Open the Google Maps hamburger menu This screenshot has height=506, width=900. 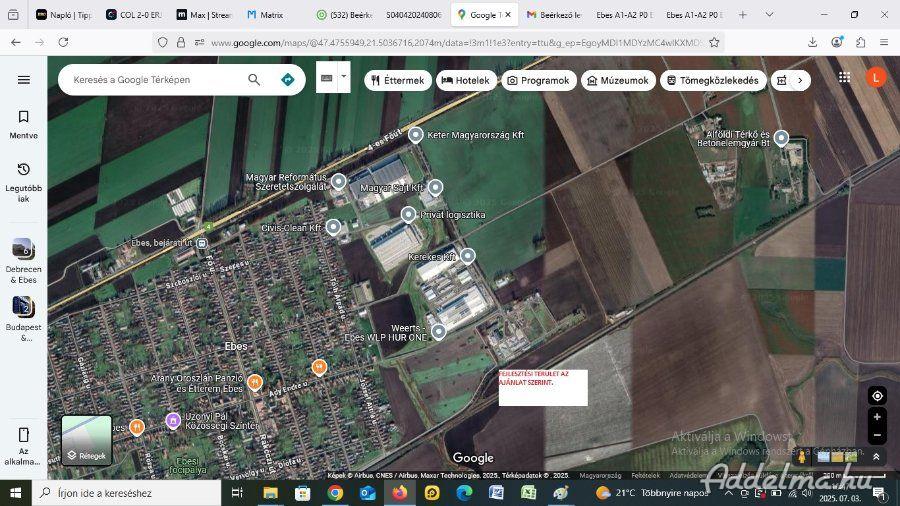click(24, 80)
